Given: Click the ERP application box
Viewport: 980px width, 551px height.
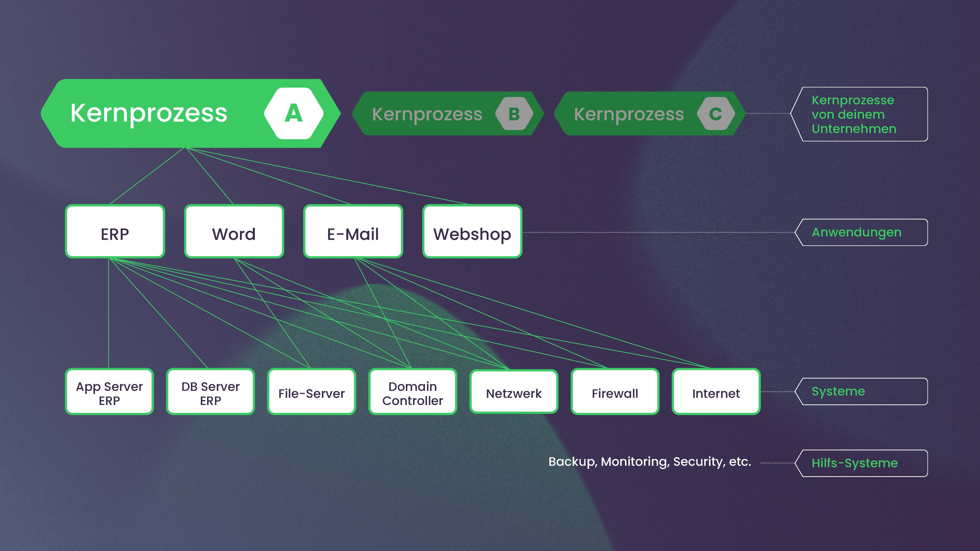Looking at the screenshot, I should [115, 232].
